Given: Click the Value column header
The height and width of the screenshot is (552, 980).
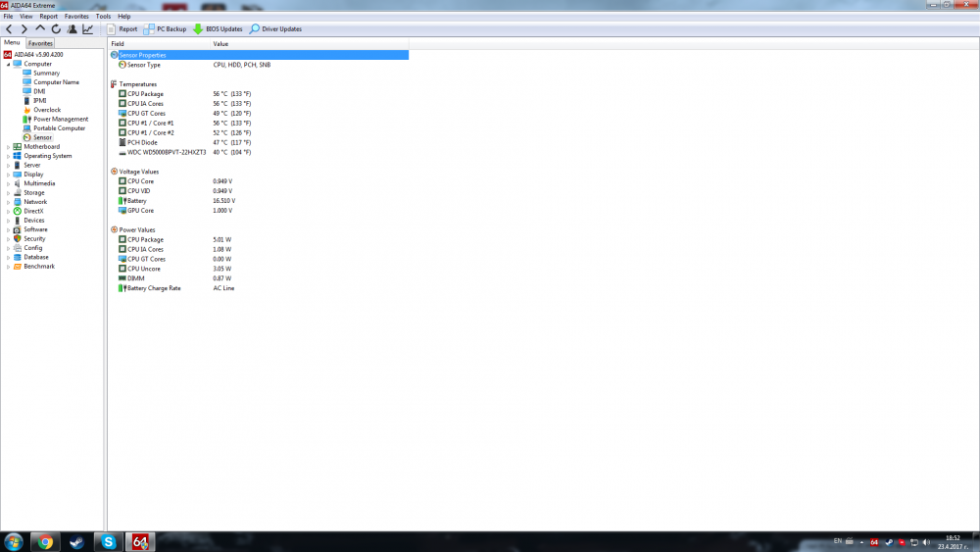Looking at the screenshot, I should [310, 44].
